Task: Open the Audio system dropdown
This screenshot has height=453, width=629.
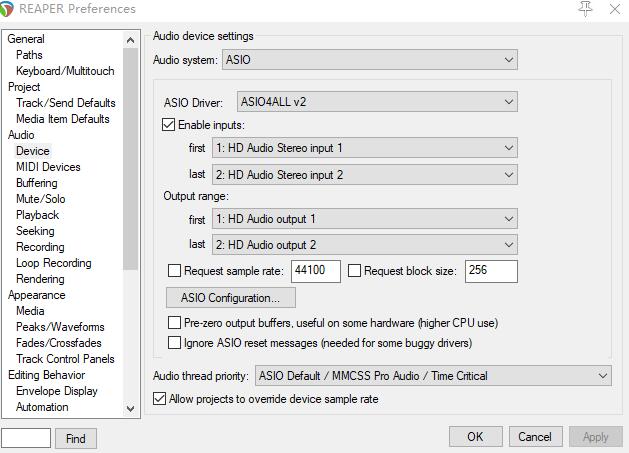Action: (369, 60)
